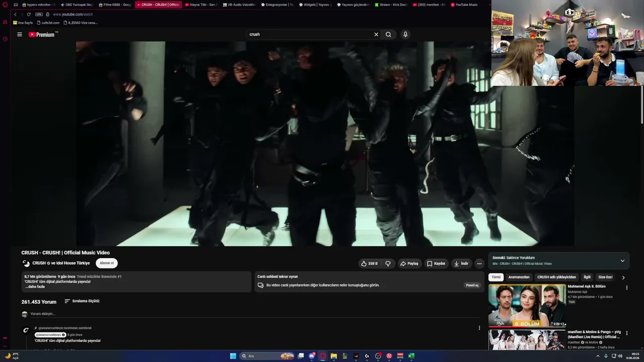
Task: Open the 'manifest & Motive & Pango' video thumbnail
Action: click(x=527, y=340)
